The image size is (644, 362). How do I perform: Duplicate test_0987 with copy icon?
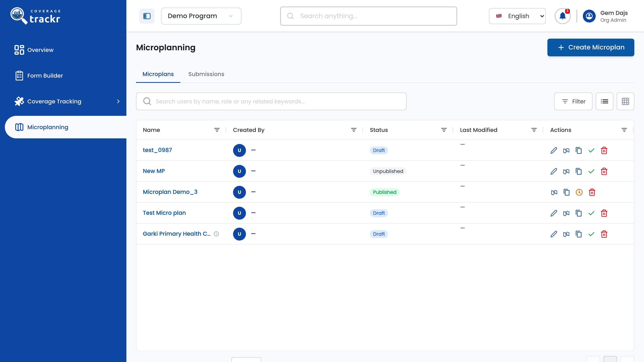pos(579,150)
